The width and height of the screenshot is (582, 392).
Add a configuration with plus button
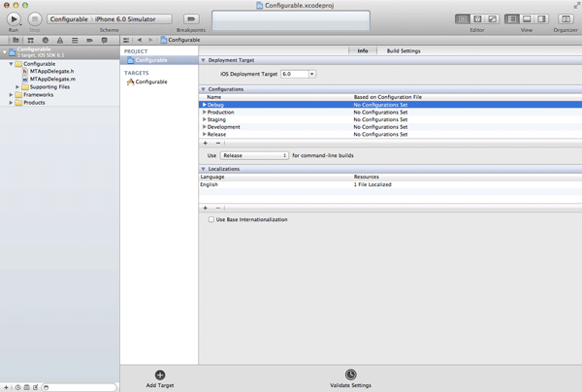click(206, 143)
